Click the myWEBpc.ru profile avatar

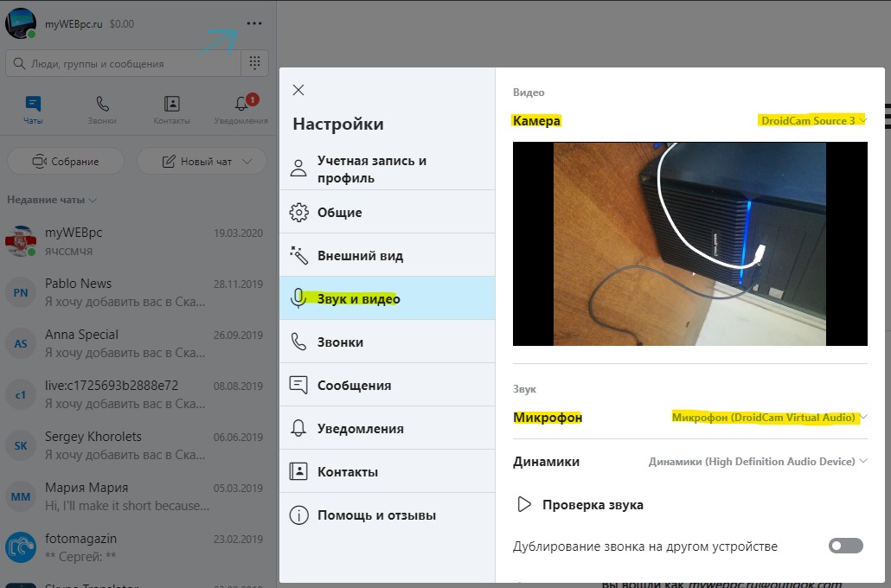click(x=20, y=23)
